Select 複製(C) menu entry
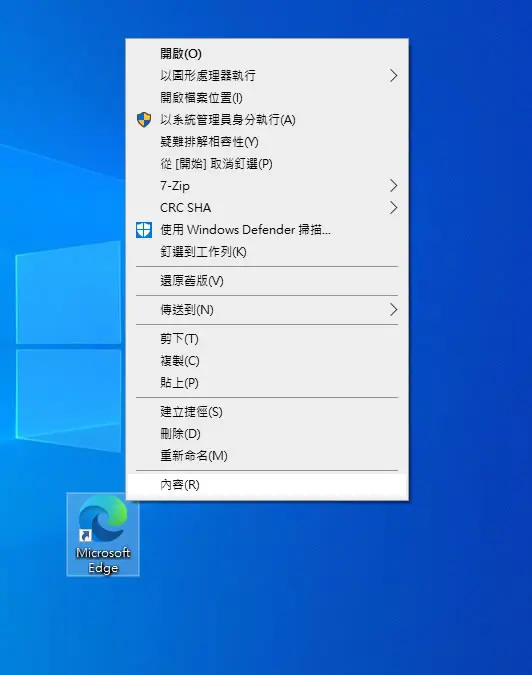The image size is (532, 675). pos(267,361)
